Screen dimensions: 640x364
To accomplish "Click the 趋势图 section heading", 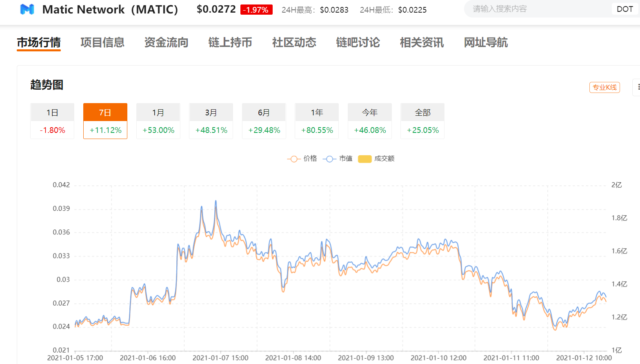I will [x=47, y=85].
